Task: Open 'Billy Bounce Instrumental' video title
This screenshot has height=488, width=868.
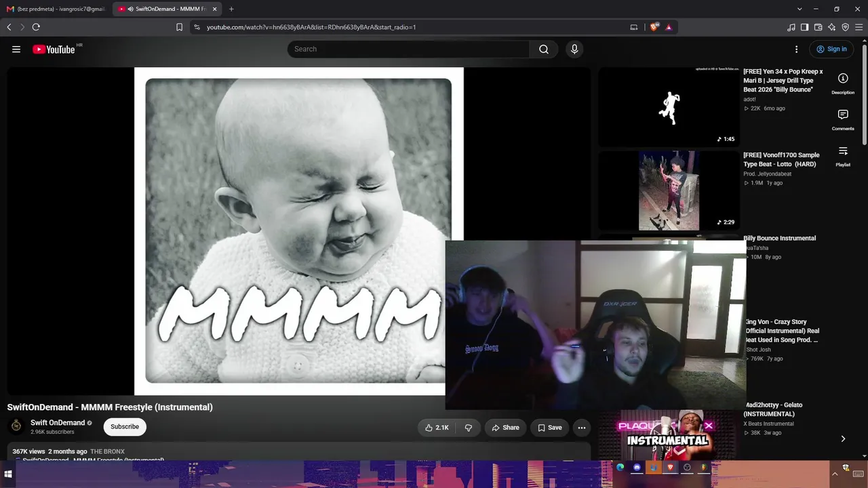Action: pos(779,239)
